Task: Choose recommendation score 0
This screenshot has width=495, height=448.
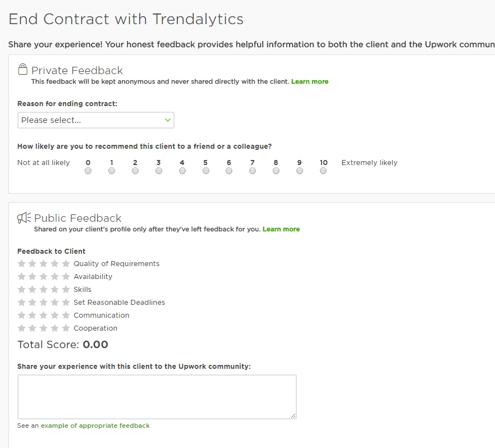Action: pyautogui.click(x=88, y=171)
